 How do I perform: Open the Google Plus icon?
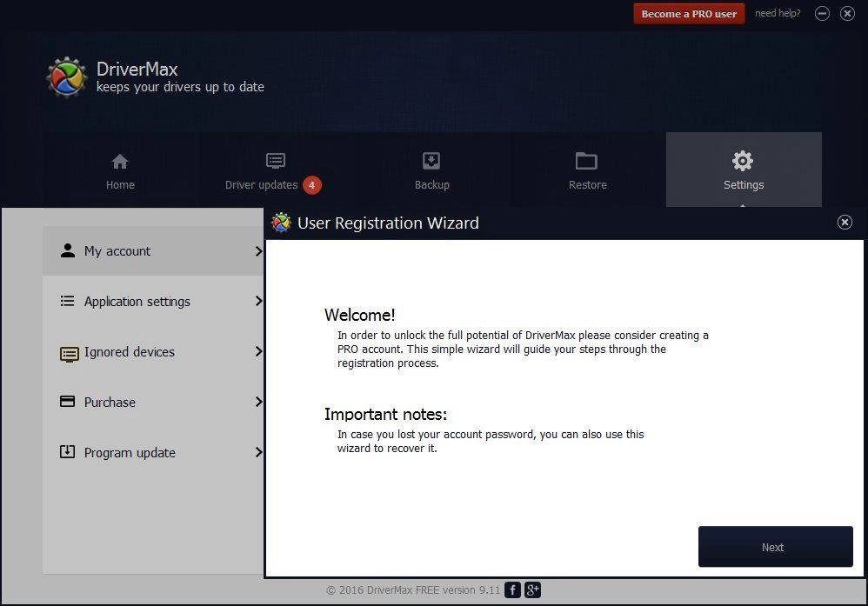pyautogui.click(x=532, y=590)
